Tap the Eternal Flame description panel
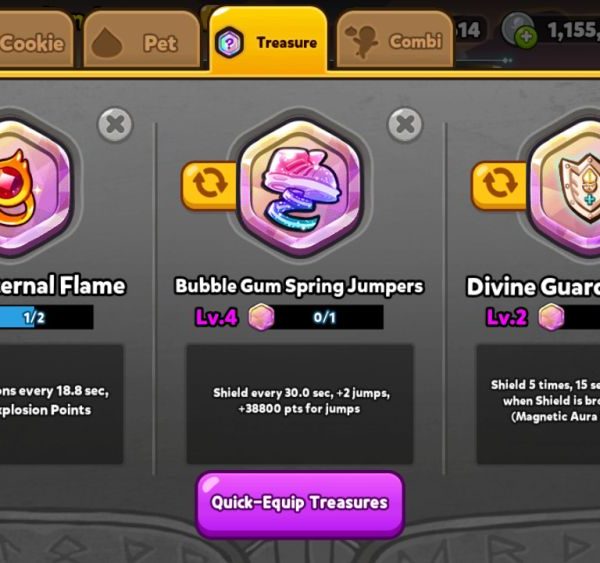 tap(61, 405)
